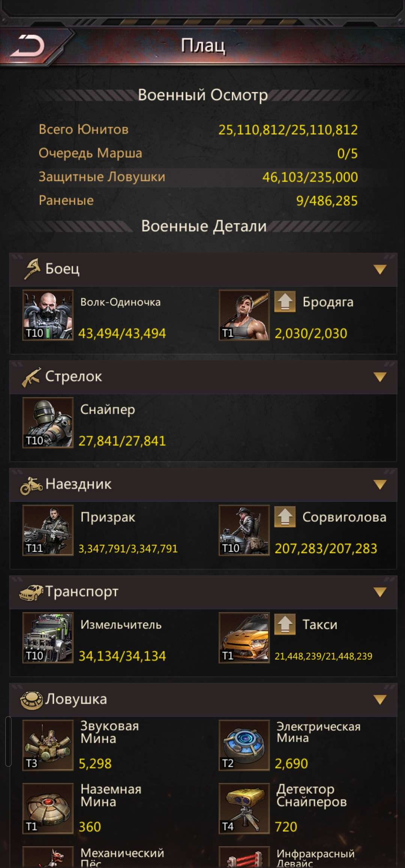Click the vertical scrollbar handle on left edge
This screenshot has height=868, width=405.
[8, 742]
